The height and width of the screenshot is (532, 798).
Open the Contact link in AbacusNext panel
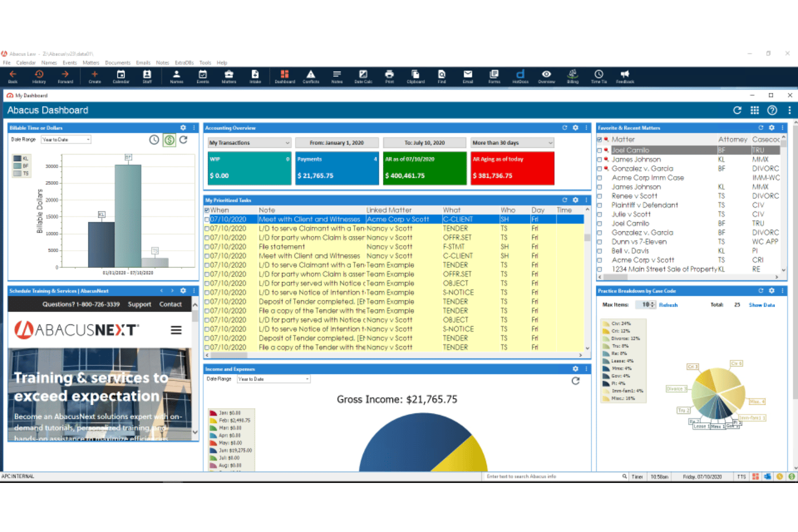click(x=170, y=305)
